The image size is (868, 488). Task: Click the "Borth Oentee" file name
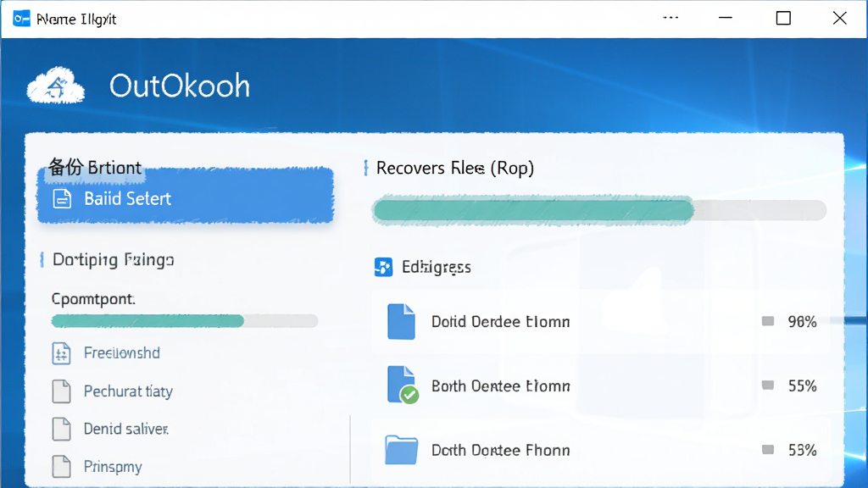pos(500,385)
